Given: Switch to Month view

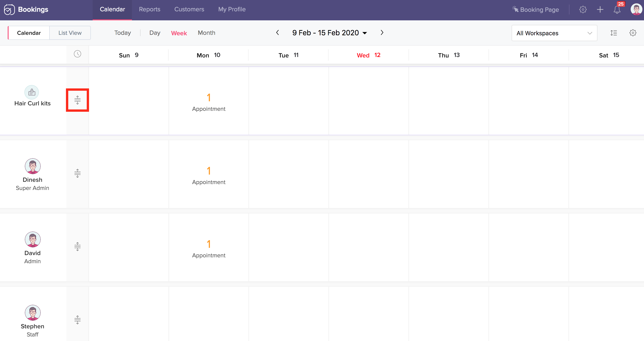Looking at the screenshot, I should click(206, 33).
